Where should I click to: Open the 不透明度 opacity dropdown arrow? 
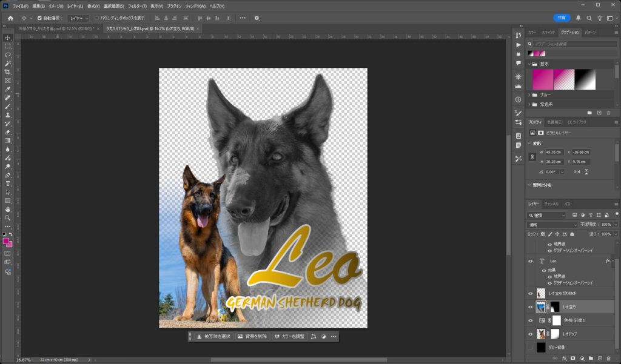pyautogui.click(x=615, y=225)
